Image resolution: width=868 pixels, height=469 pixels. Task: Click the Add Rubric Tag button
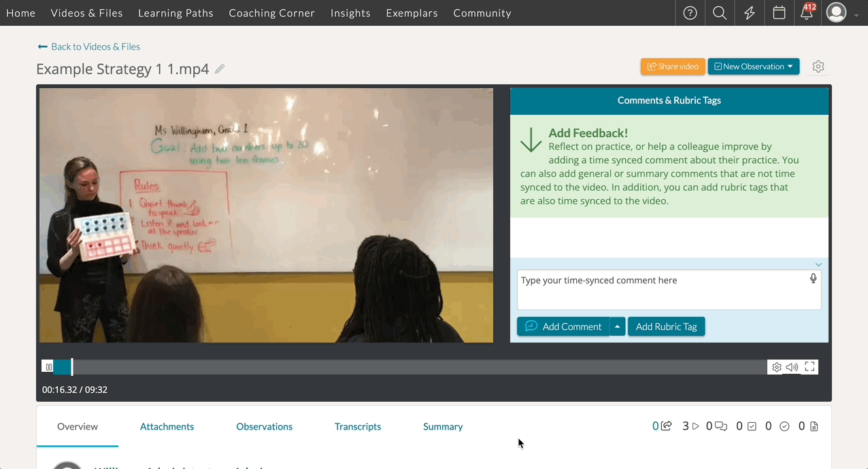(x=666, y=327)
